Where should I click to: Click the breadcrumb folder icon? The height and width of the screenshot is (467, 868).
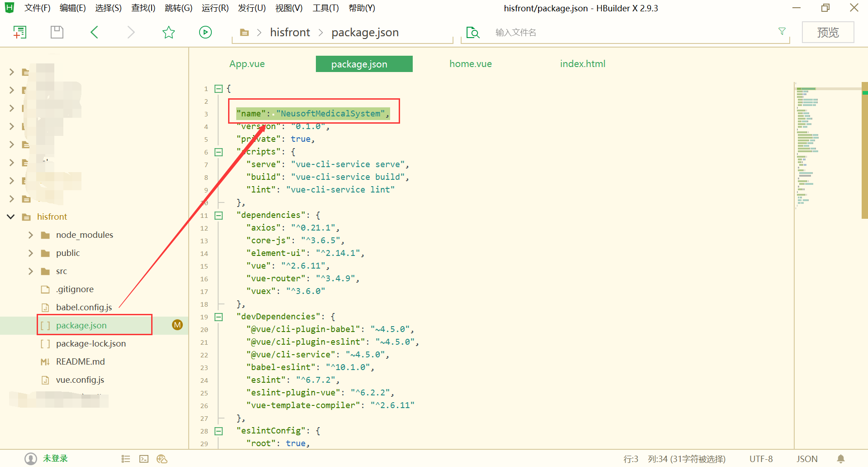point(244,33)
